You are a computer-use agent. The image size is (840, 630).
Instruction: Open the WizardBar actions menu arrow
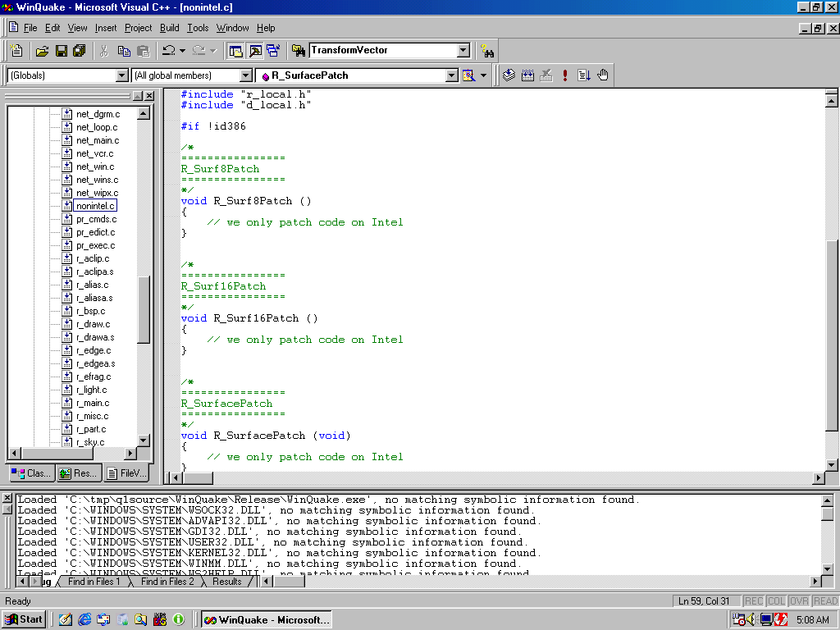[x=483, y=75]
